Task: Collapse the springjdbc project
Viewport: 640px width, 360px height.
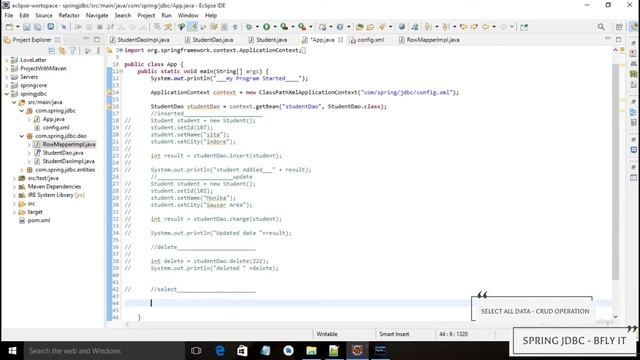Action: [7, 94]
